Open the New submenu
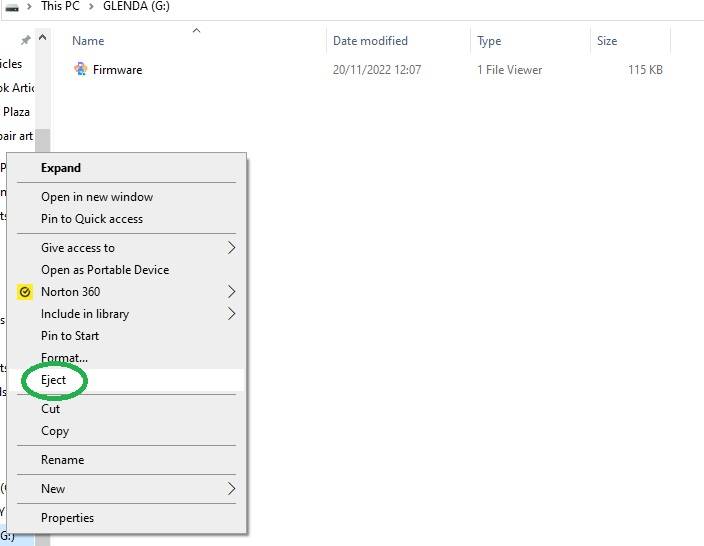This screenshot has width=704, height=546. (x=127, y=489)
